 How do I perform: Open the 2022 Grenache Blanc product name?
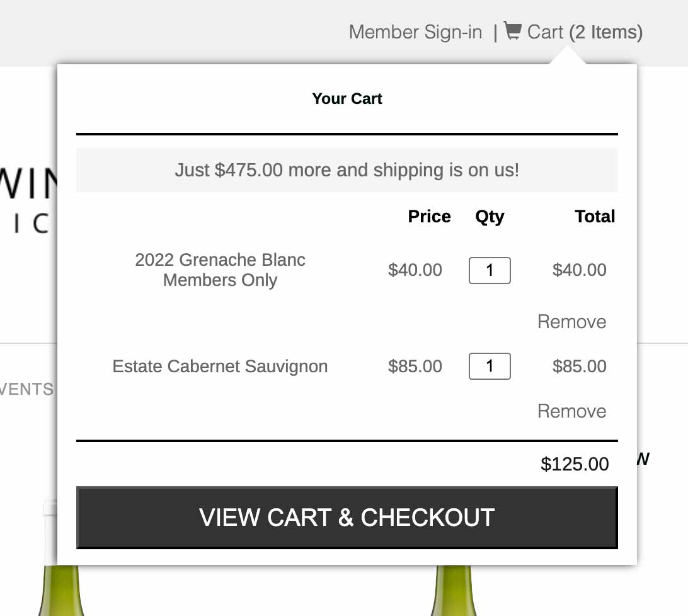pos(220,270)
